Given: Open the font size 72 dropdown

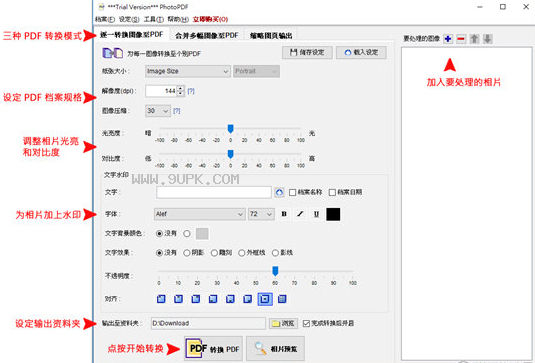Looking at the screenshot, I should click(261, 214).
